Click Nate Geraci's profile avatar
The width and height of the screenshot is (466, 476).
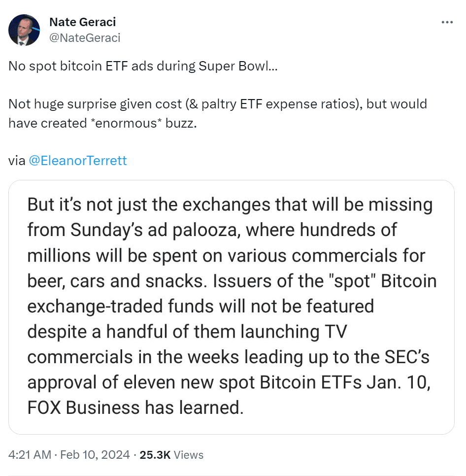(x=24, y=30)
